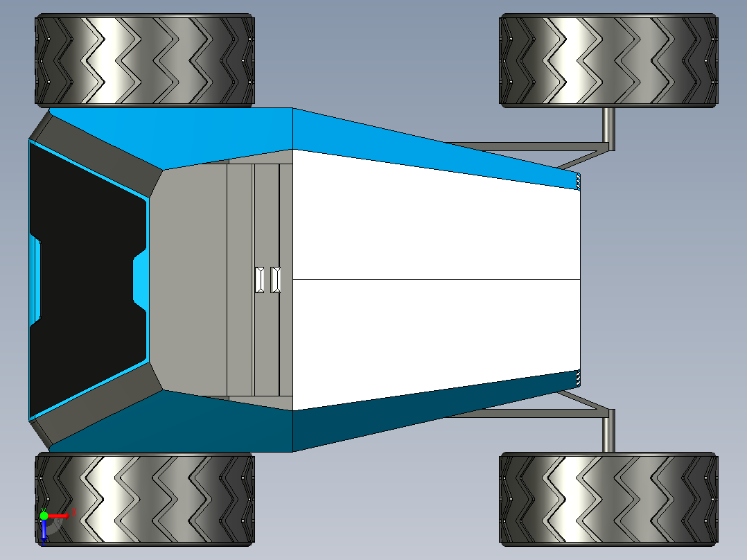Screen dimensions: 747x560
Task: Select the dark teal lower side panel
Action: [305, 422]
